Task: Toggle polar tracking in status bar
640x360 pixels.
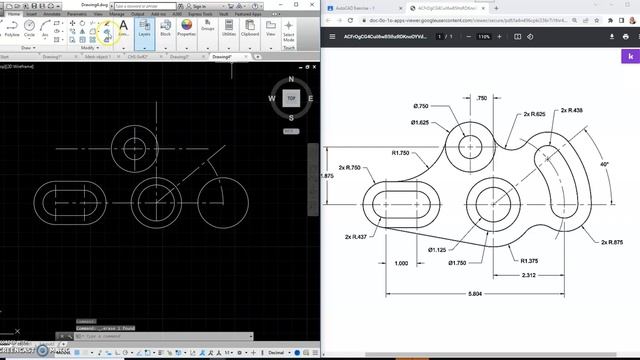Action: (125, 352)
